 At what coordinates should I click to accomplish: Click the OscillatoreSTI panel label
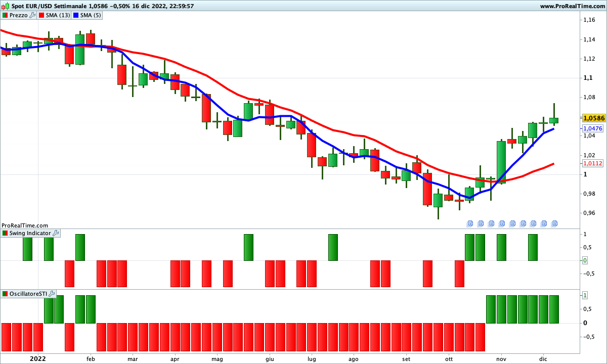tap(28, 294)
